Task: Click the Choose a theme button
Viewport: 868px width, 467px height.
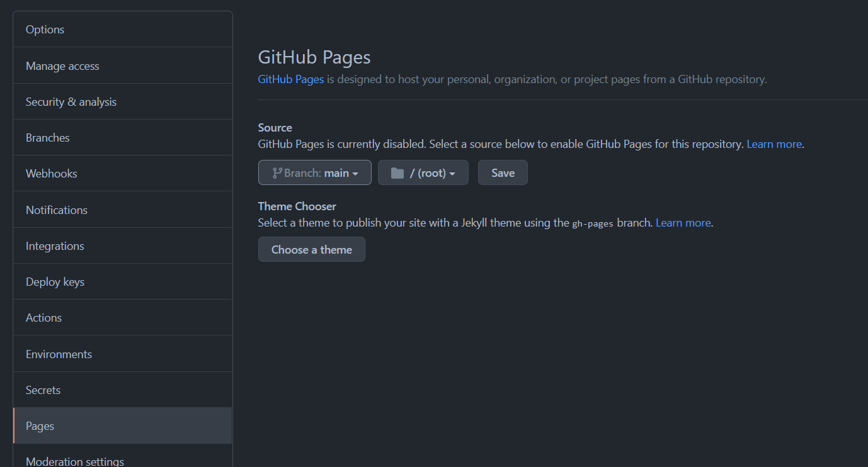Action: coord(312,249)
